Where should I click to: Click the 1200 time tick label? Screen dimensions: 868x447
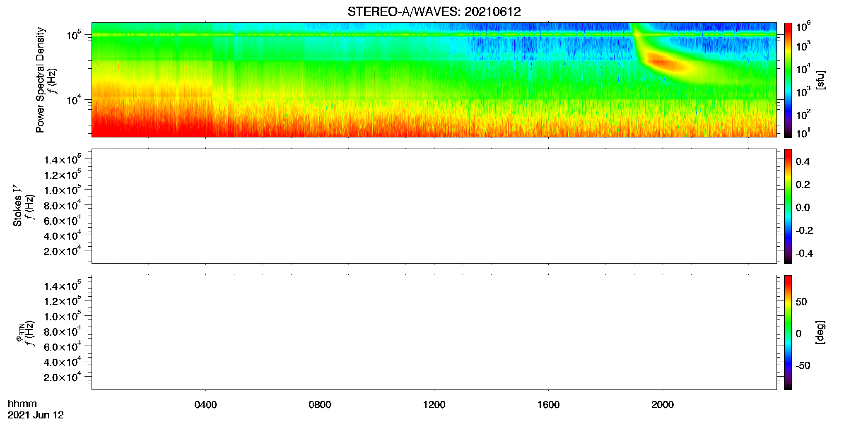point(434,405)
